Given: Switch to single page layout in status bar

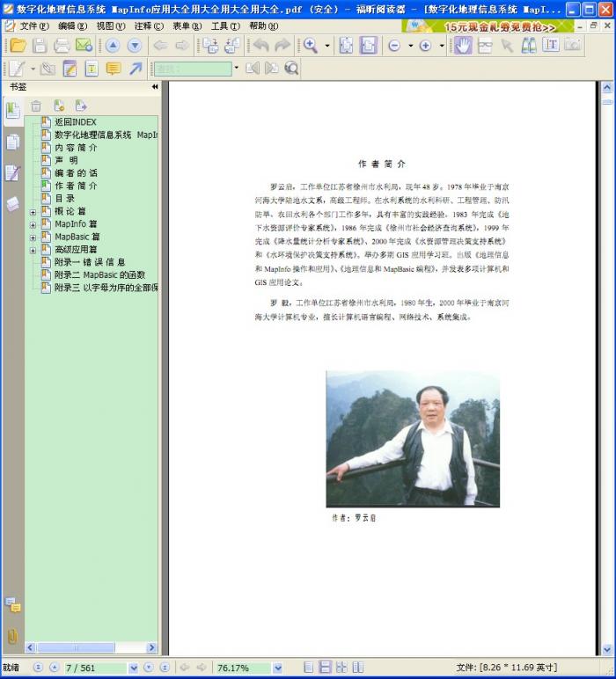Looking at the screenshot, I should 309,668.
